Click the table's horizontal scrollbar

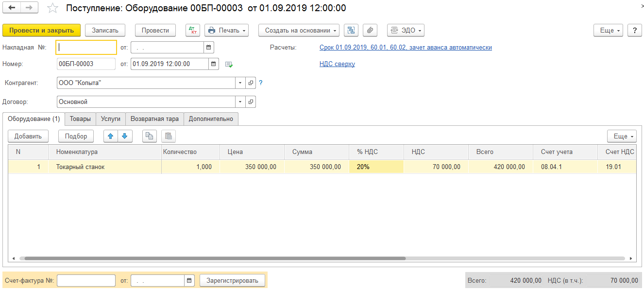pyautogui.click(x=215, y=258)
